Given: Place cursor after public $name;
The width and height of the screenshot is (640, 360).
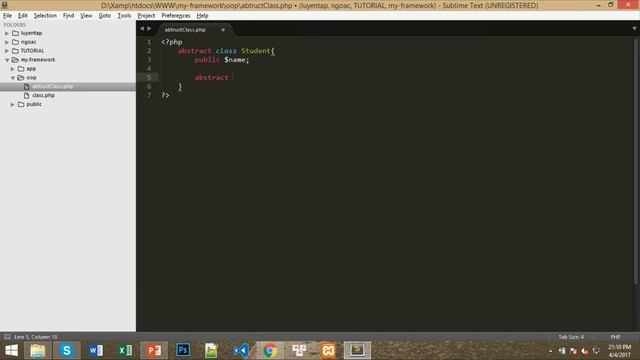Looking at the screenshot, I should coord(249,60).
